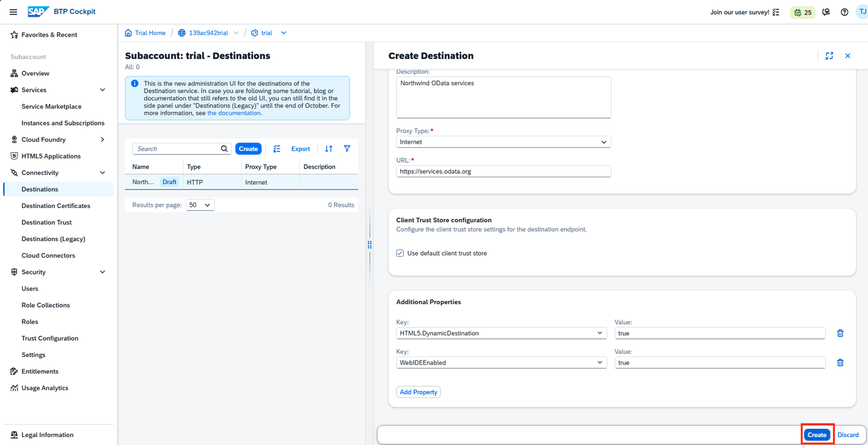The image size is (868, 445).
Task: Close the Create Destination panel
Action: 848,56
